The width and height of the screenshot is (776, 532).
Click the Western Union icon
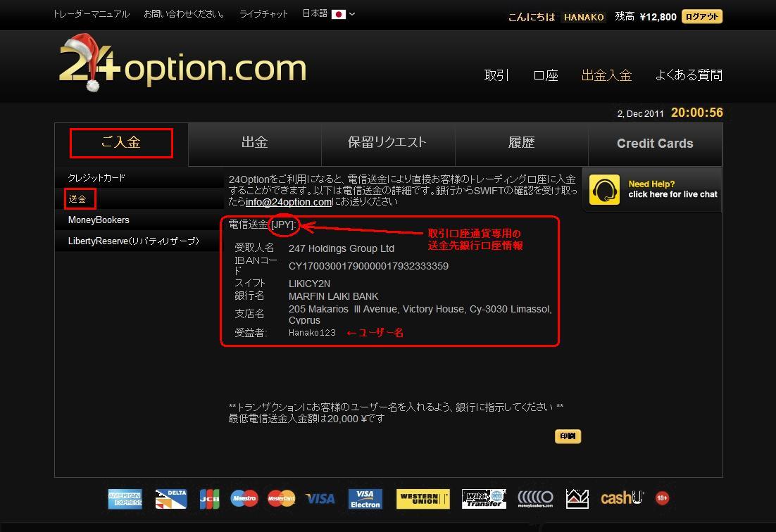[423, 499]
